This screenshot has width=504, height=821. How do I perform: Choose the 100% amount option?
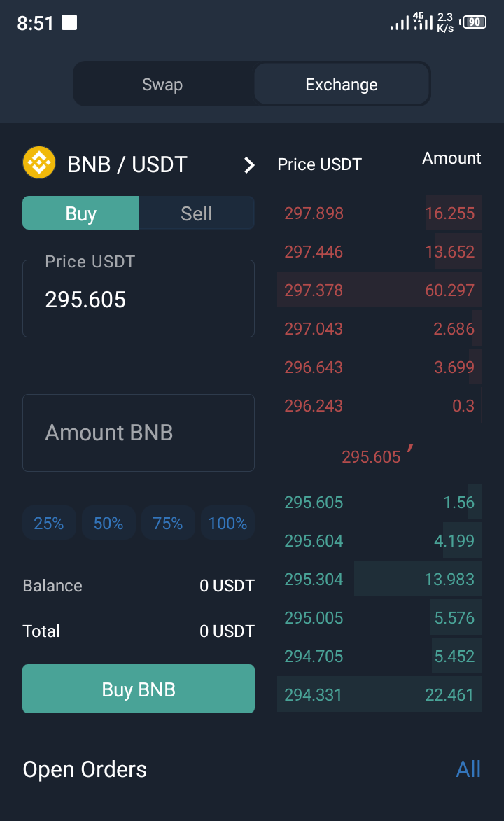tap(227, 523)
